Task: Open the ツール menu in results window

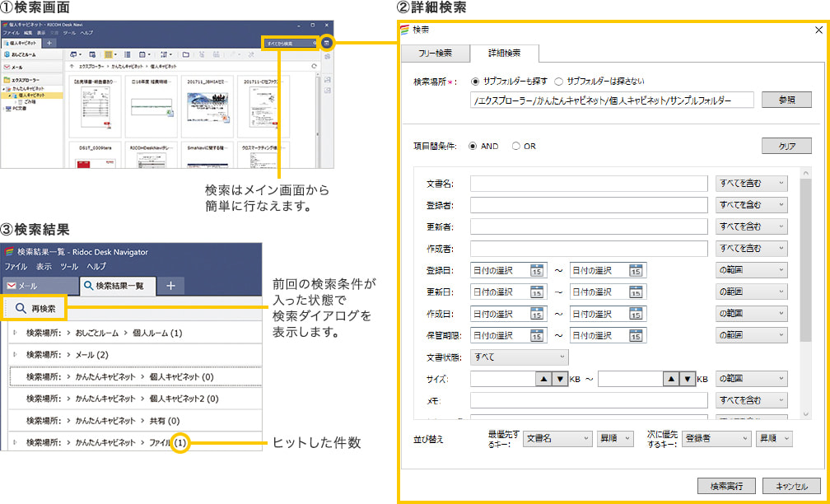Action: pos(69,267)
